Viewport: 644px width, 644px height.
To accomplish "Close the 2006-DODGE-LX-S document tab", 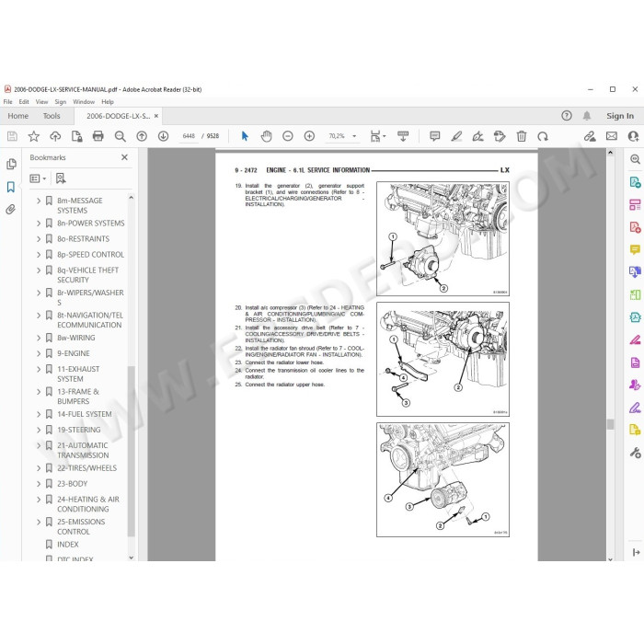I will (156, 116).
